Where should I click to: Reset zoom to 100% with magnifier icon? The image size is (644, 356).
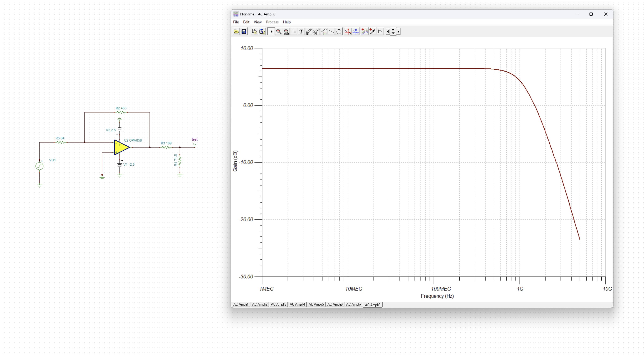pyautogui.click(x=287, y=31)
